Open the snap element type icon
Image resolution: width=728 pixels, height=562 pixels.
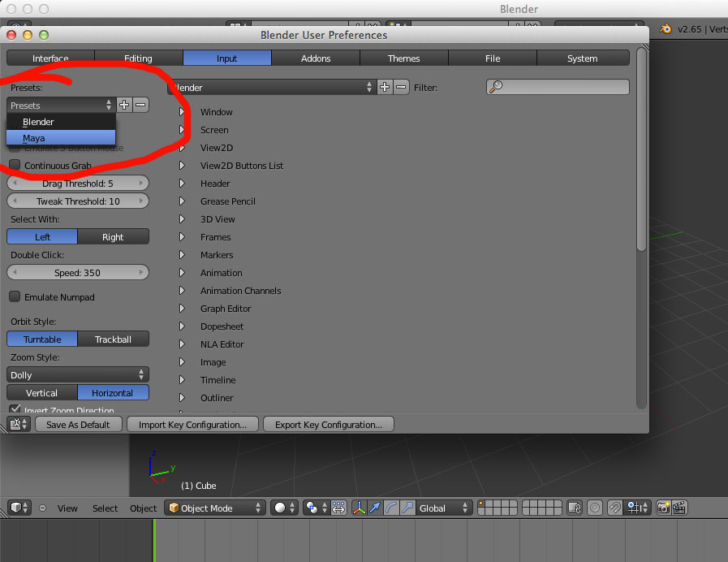pos(637,508)
